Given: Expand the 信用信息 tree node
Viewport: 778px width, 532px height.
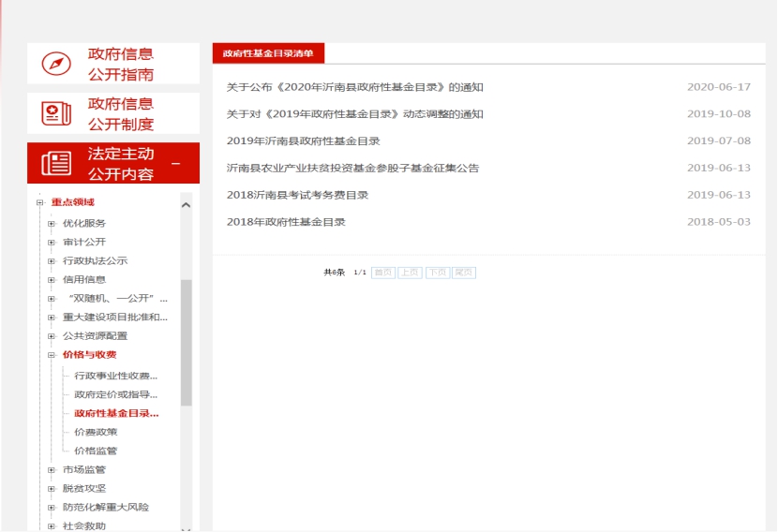Looking at the screenshot, I should (52, 280).
